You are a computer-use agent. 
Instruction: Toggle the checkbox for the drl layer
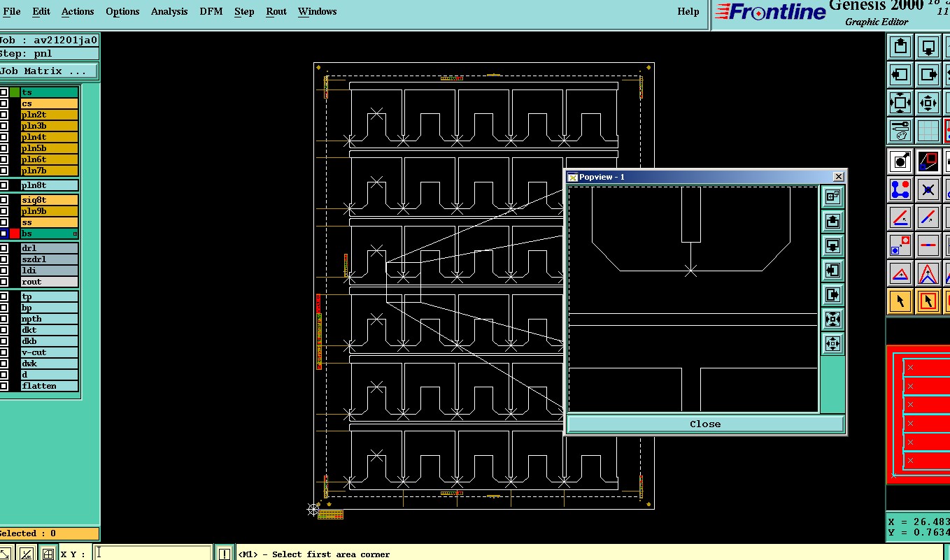coord(4,248)
